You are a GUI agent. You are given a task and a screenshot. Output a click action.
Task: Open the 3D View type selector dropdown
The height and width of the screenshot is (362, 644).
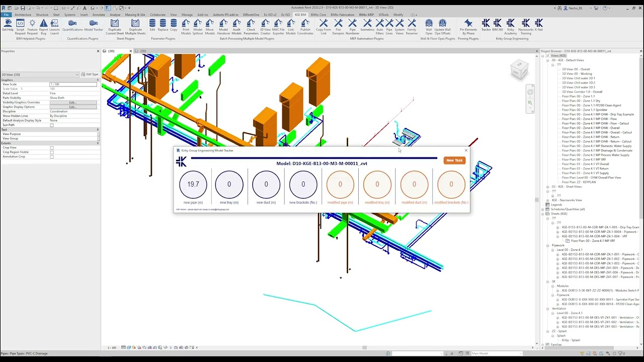coord(40,74)
